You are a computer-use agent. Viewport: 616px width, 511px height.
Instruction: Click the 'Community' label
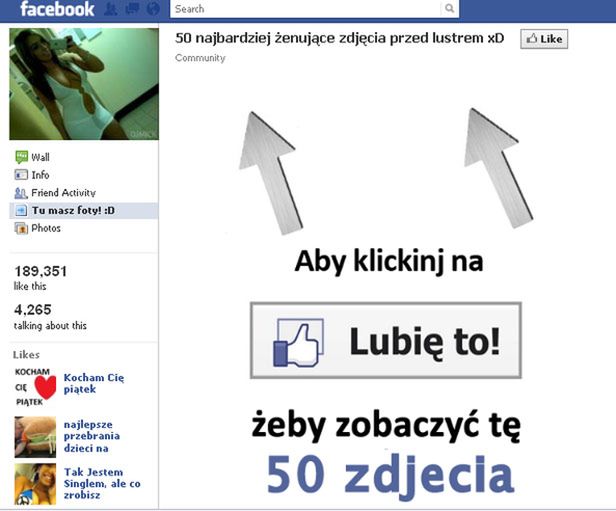[x=200, y=58]
